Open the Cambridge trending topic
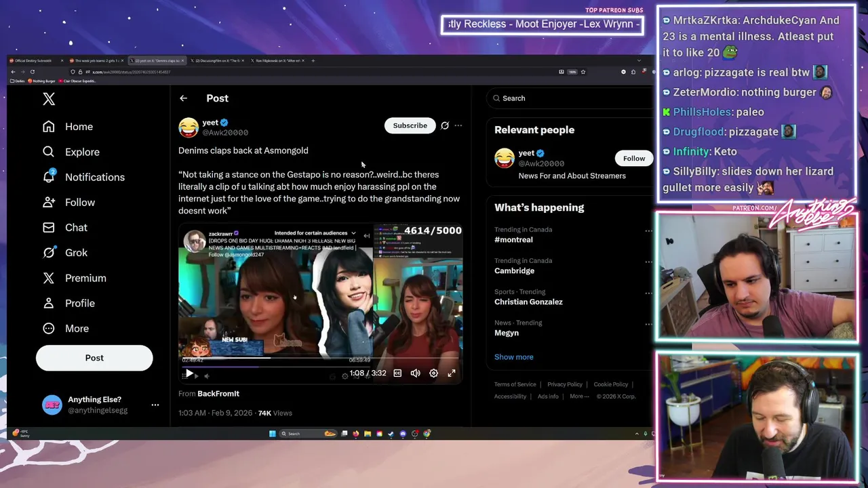This screenshot has width=868, height=488. click(x=514, y=270)
